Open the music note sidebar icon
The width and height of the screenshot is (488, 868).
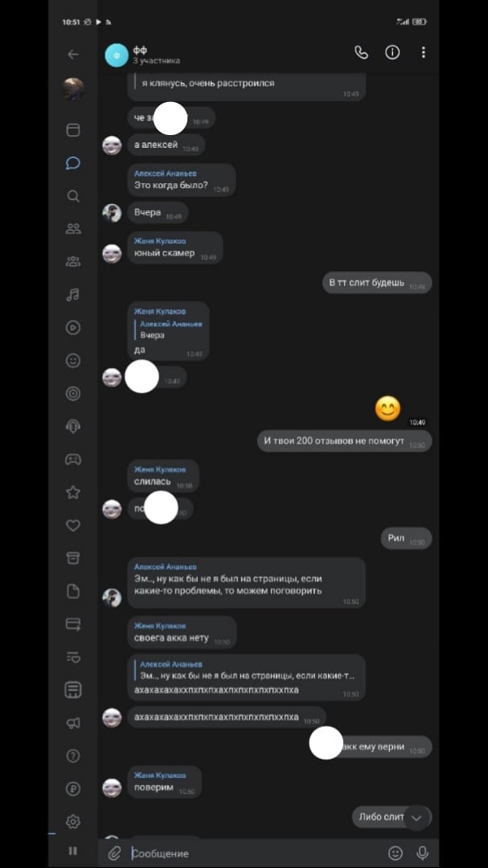point(72,294)
